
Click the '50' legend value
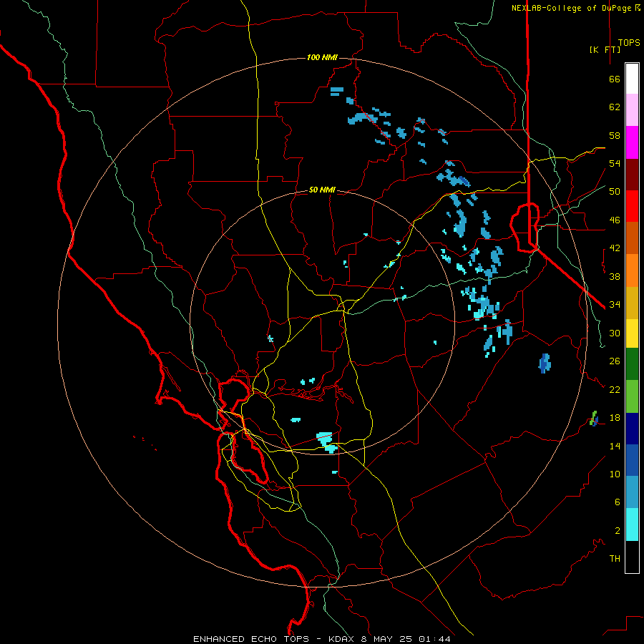[x=615, y=192]
